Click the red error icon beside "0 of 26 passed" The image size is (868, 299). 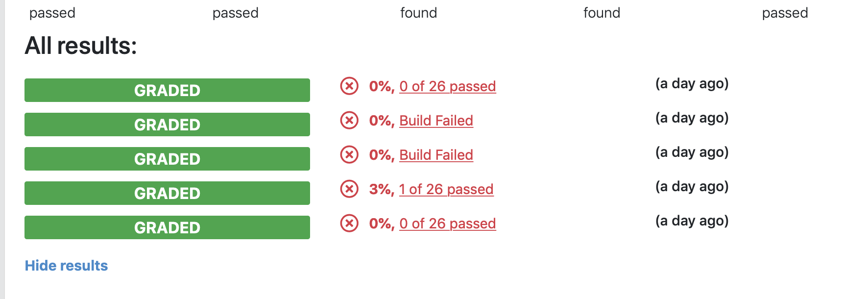coord(349,86)
